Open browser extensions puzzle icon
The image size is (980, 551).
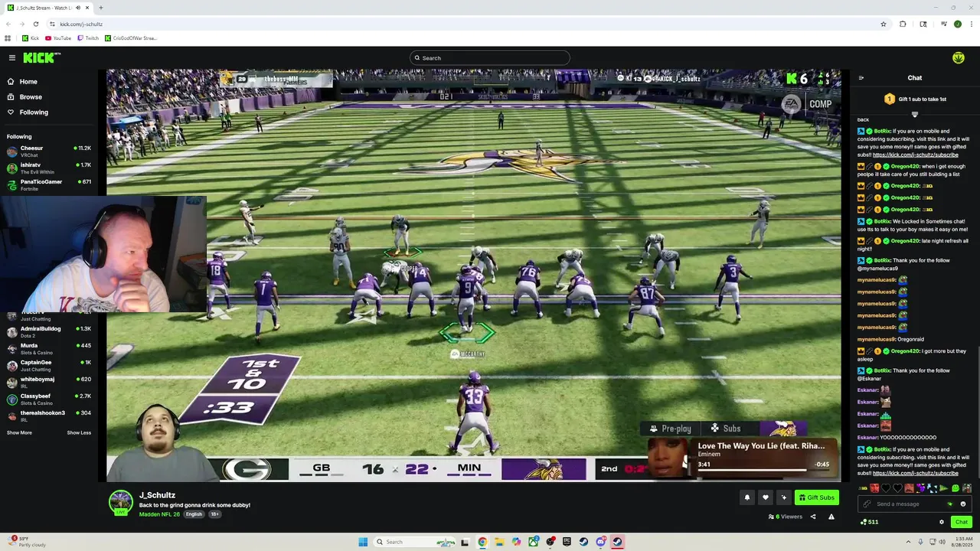coord(903,24)
